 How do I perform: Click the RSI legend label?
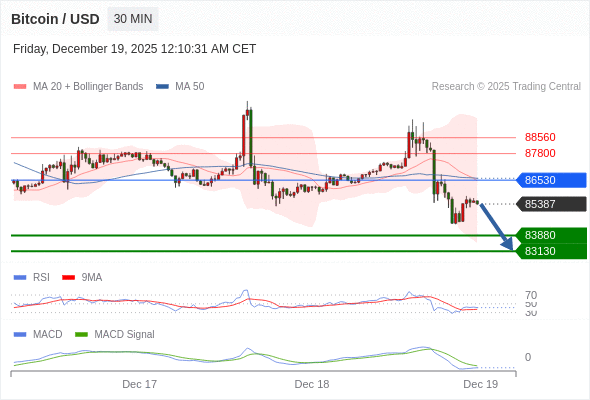pos(41,278)
